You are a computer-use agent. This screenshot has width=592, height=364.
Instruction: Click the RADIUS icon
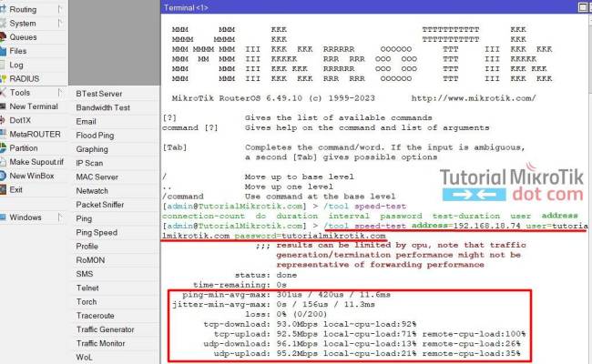pyautogui.click(x=3, y=79)
